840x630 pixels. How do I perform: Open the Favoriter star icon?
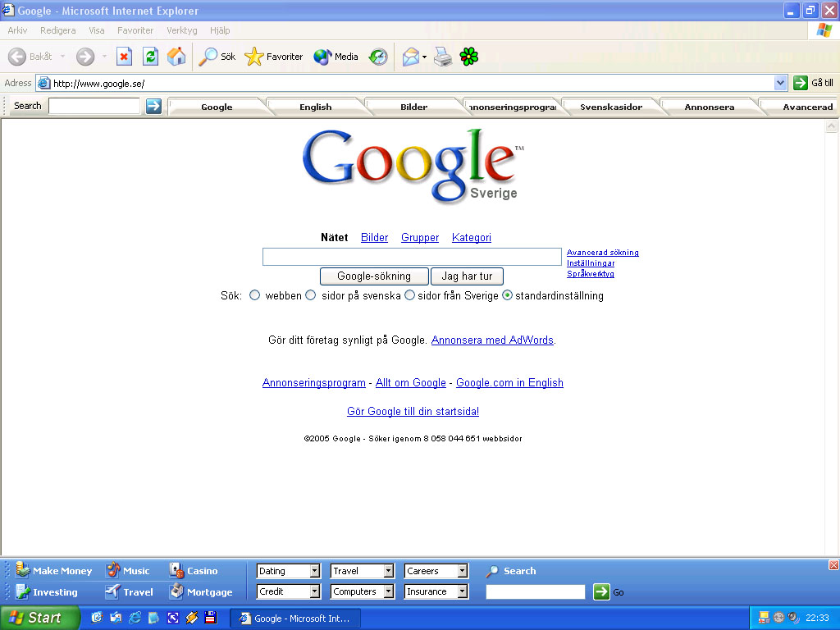pos(254,57)
